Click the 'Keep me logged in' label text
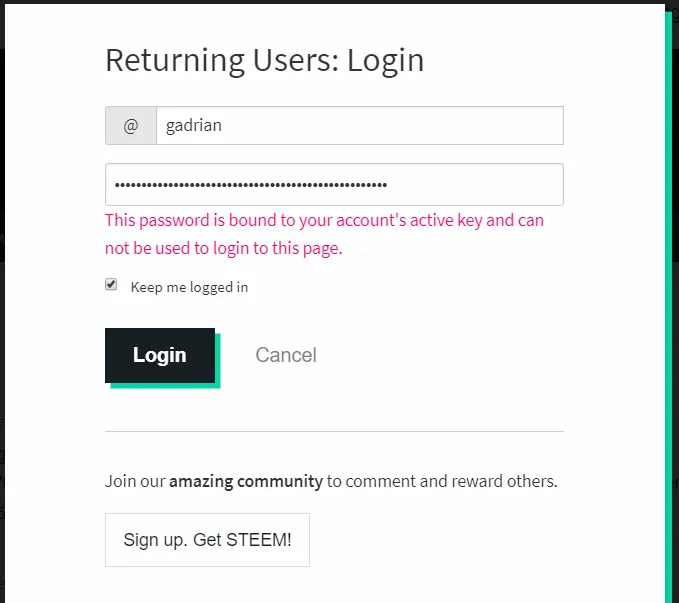 (x=189, y=287)
